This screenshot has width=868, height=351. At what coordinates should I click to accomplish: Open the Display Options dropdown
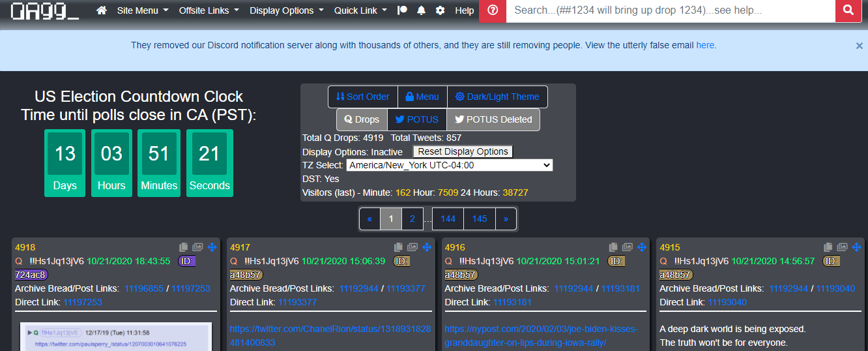pyautogui.click(x=287, y=10)
